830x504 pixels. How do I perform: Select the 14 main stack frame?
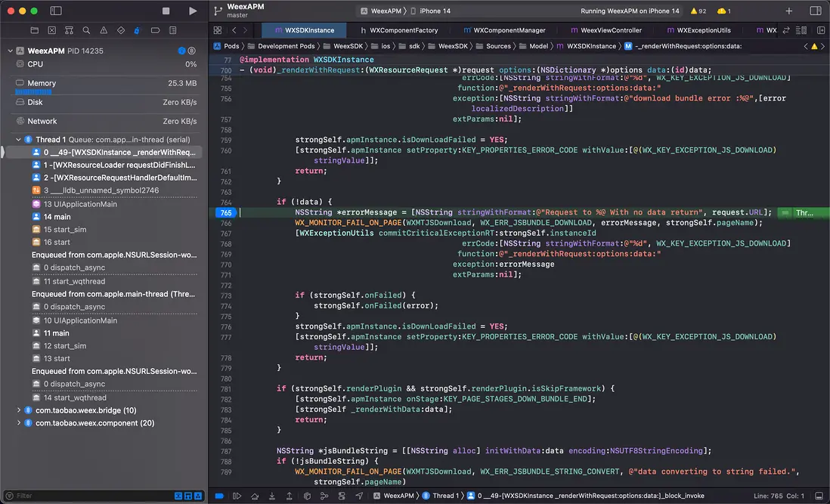pos(56,217)
